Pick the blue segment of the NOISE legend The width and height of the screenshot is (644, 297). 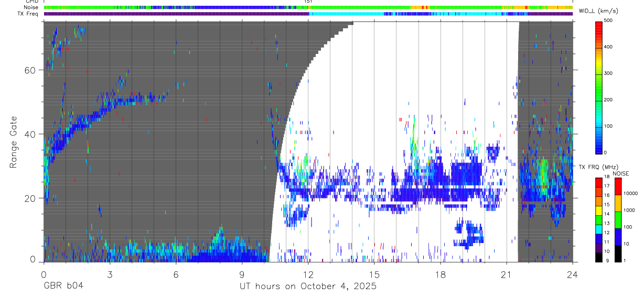[x=618, y=236]
